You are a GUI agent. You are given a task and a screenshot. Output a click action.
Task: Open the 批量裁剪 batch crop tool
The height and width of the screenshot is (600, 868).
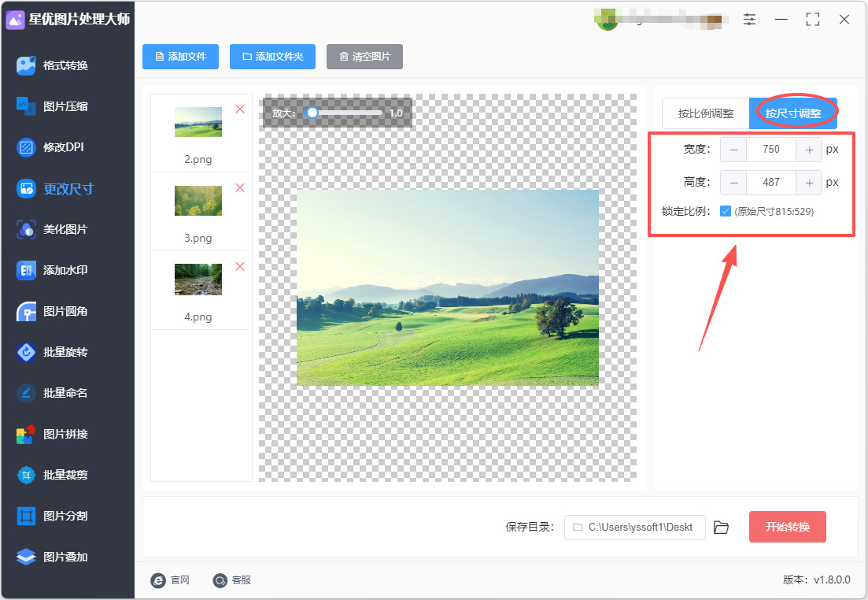click(x=53, y=475)
